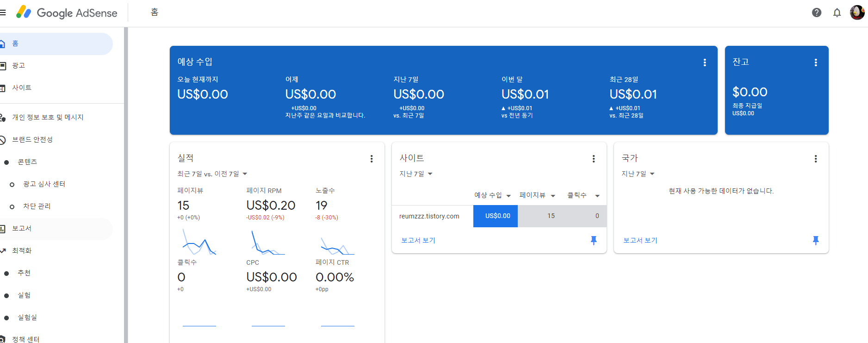Open more options on 예상 수입 card
The image size is (868, 343).
pos(705,62)
